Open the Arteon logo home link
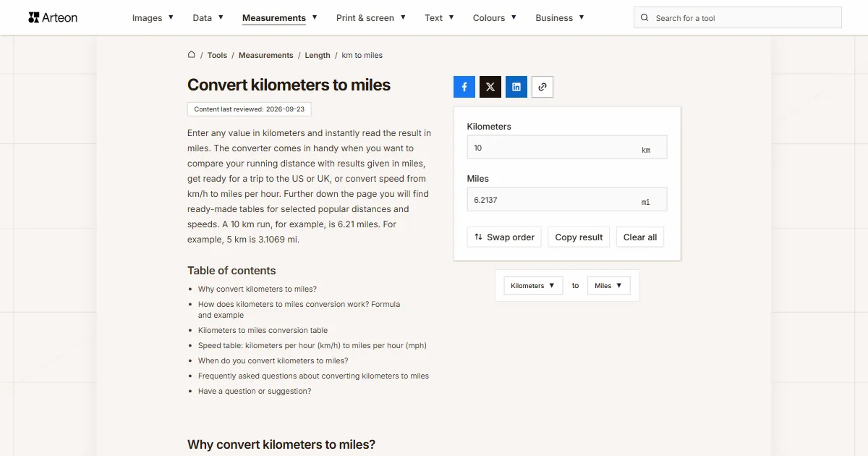868x456 pixels. (x=53, y=17)
